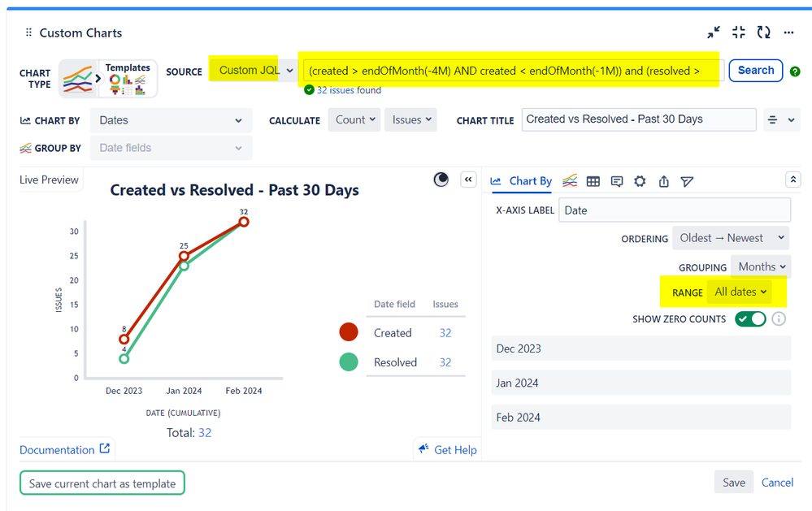Click the Created issues count 32 link

[445, 333]
